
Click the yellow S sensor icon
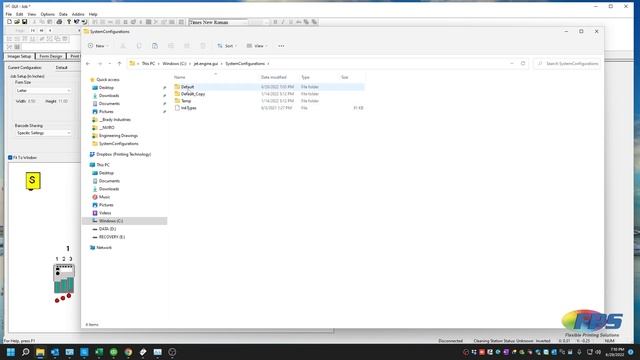tap(33, 180)
